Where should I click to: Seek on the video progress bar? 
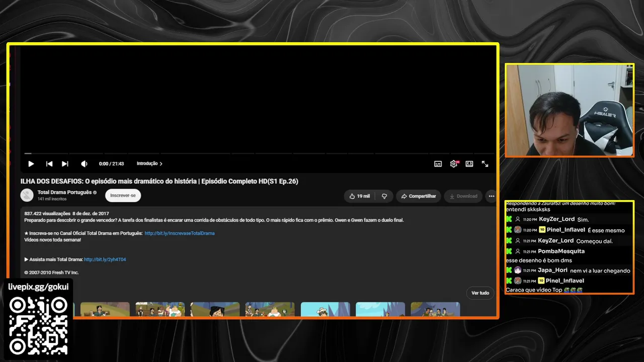click(260, 153)
